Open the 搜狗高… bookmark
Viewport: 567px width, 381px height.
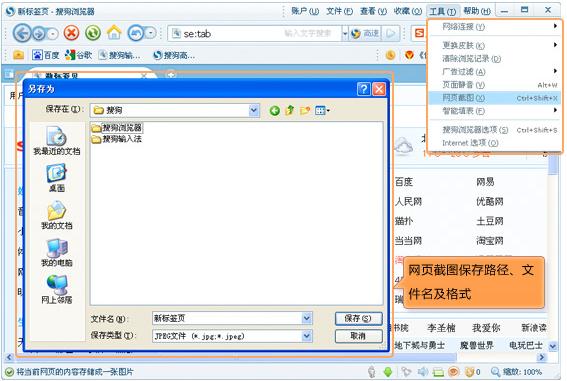pos(174,55)
